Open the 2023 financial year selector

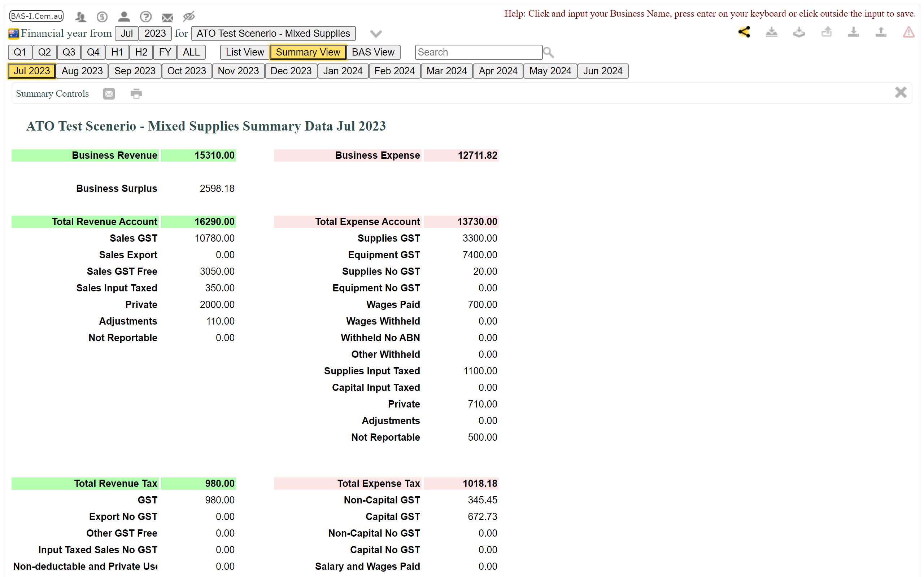[154, 34]
